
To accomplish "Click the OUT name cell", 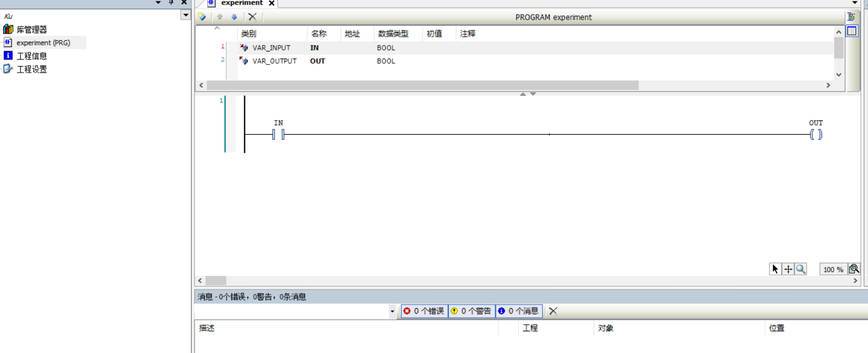I will click(x=318, y=61).
